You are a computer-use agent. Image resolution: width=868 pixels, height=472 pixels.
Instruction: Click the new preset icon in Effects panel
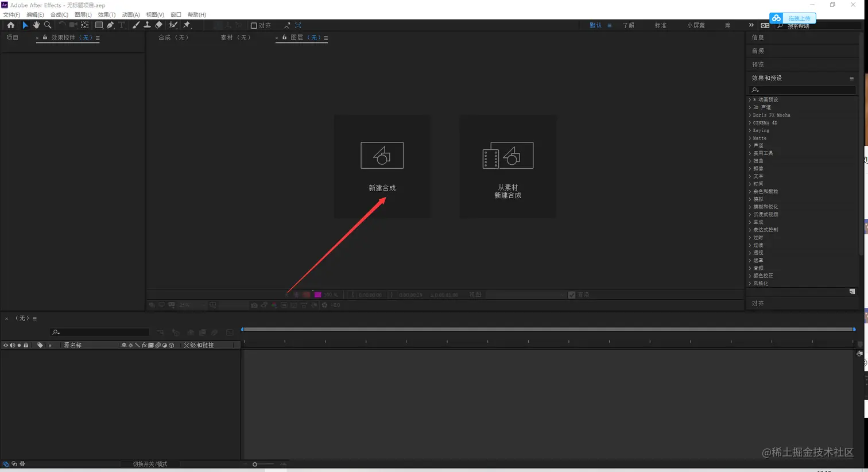point(852,292)
